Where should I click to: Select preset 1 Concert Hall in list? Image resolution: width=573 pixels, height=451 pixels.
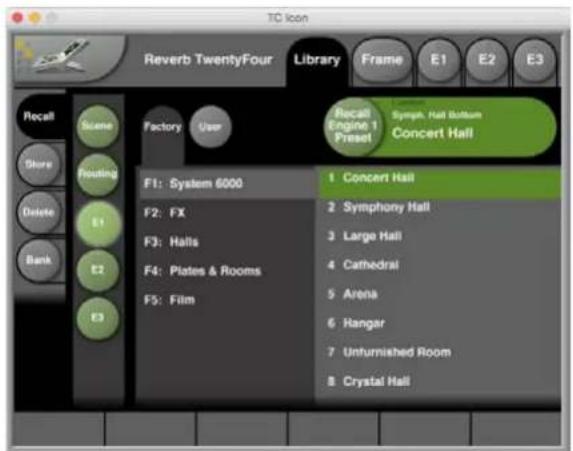pos(440,183)
